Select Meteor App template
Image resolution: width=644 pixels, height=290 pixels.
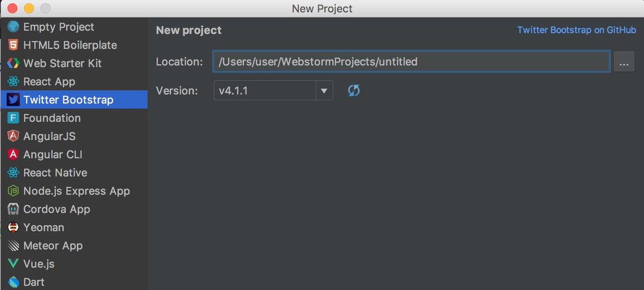[x=74, y=246]
